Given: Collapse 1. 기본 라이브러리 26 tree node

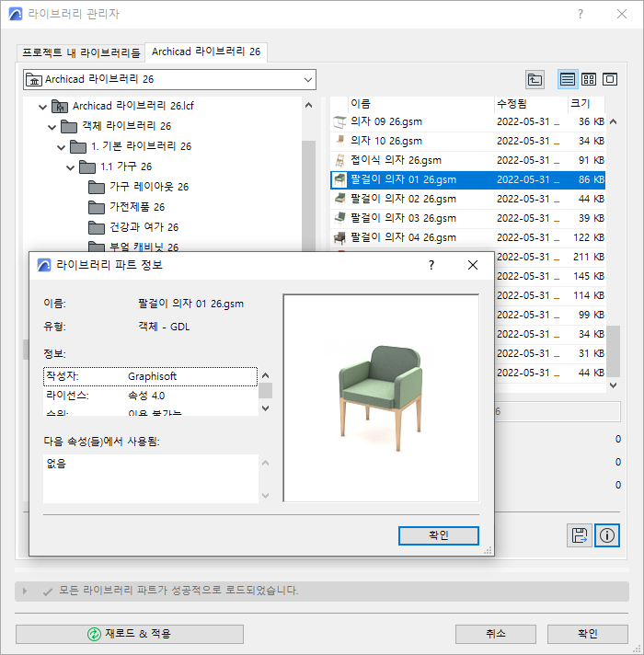Looking at the screenshot, I should click(x=61, y=147).
